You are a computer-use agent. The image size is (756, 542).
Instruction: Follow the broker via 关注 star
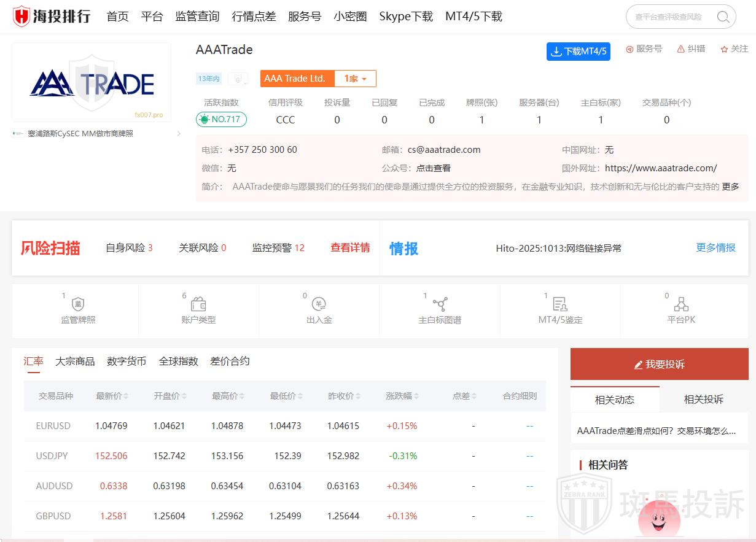click(x=724, y=49)
